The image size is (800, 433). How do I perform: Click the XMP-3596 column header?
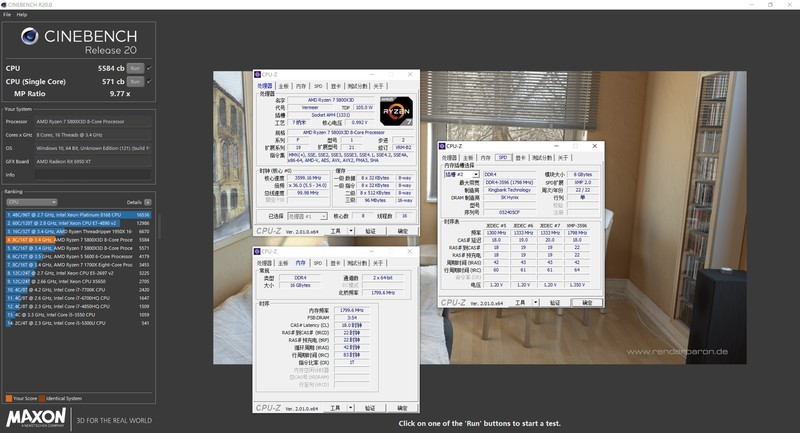tap(577, 225)
